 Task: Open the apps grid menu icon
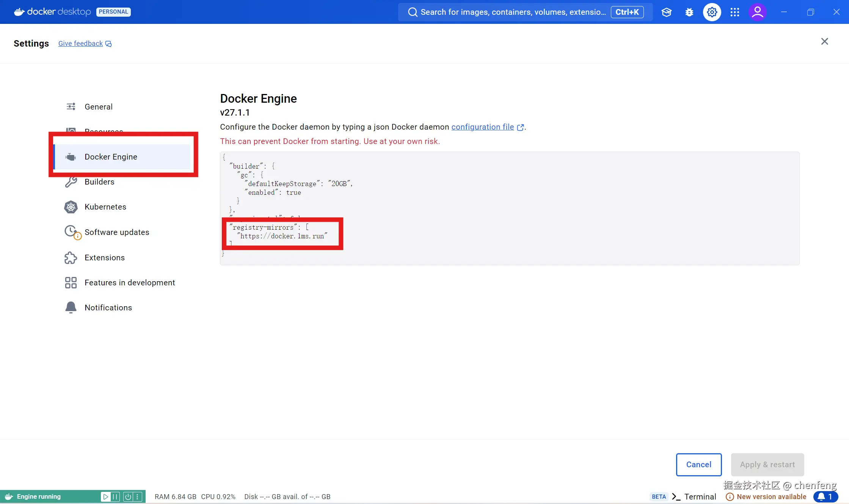(x=734, y=12)
